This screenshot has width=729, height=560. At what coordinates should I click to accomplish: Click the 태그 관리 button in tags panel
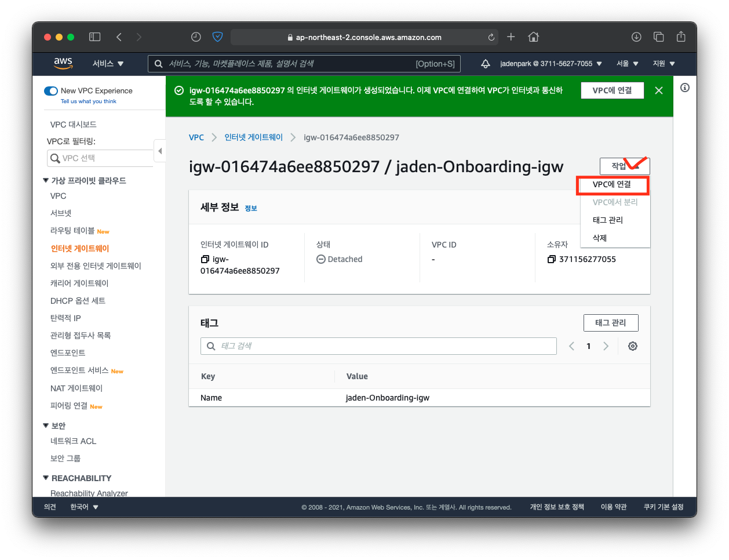611,323
